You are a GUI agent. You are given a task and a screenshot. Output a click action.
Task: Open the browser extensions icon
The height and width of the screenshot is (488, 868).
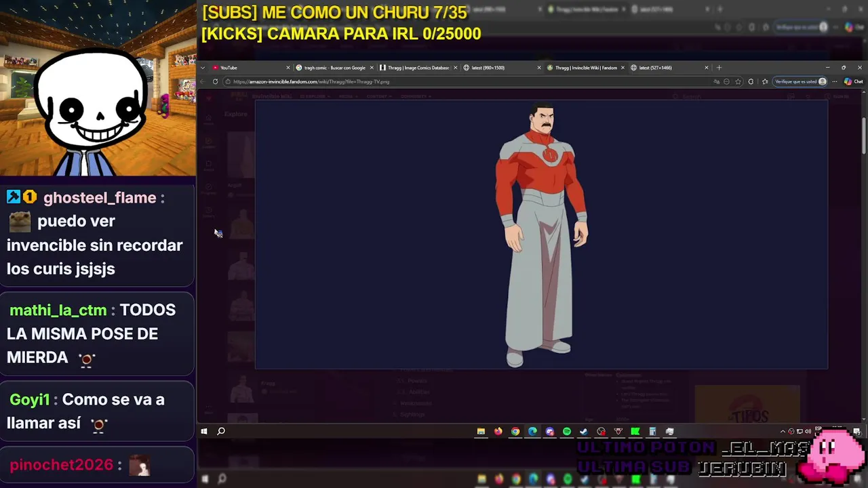(x=751, y=81)
